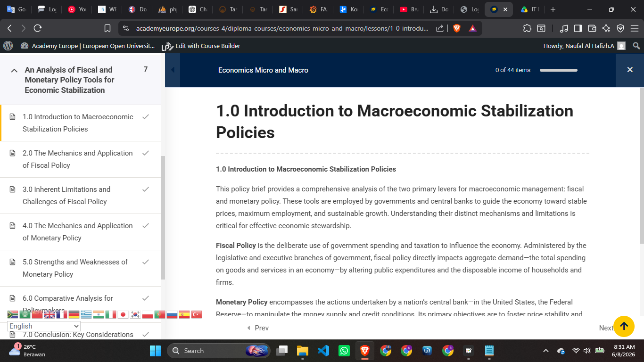The height and width of the screenshot is (362, 644).
Task: Click the course progress bar
Action: pos(559,70)
